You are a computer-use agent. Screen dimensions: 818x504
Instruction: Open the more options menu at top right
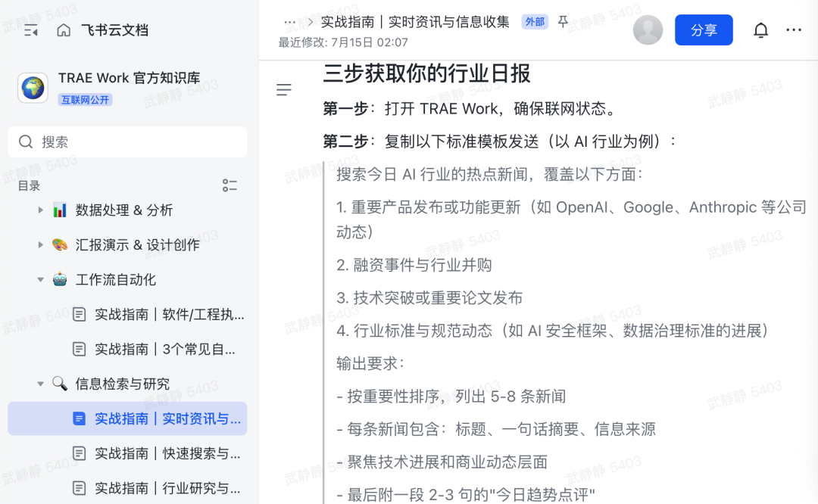794,30
